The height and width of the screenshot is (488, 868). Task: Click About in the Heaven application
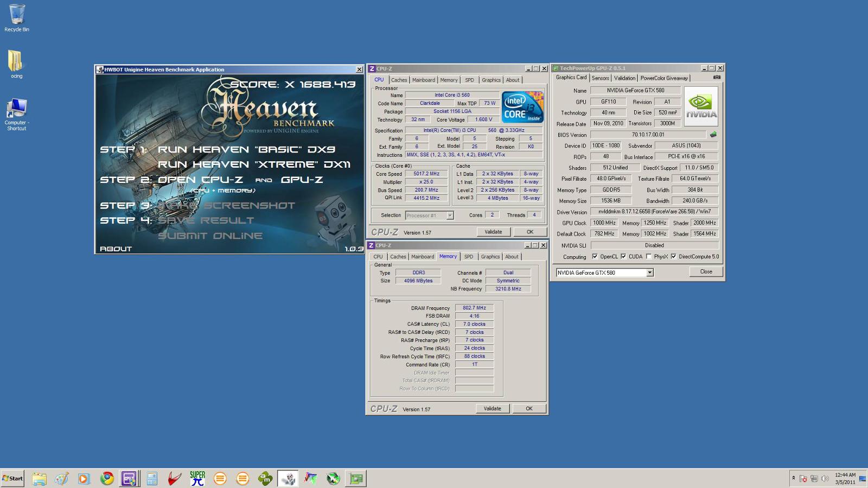[x=116, y=249]
